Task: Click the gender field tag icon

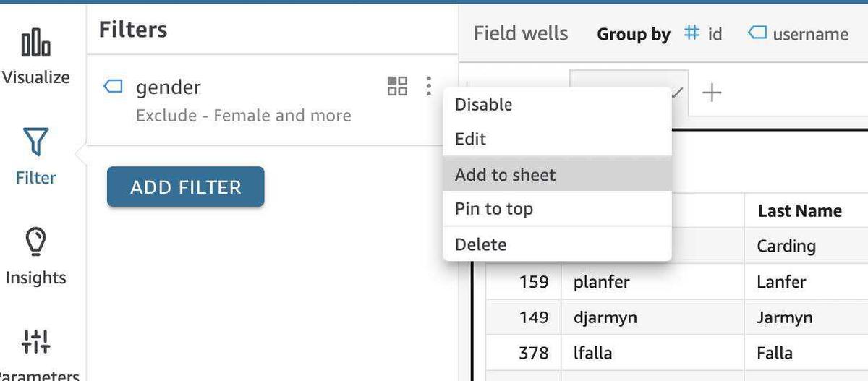Action: (114, 87)
